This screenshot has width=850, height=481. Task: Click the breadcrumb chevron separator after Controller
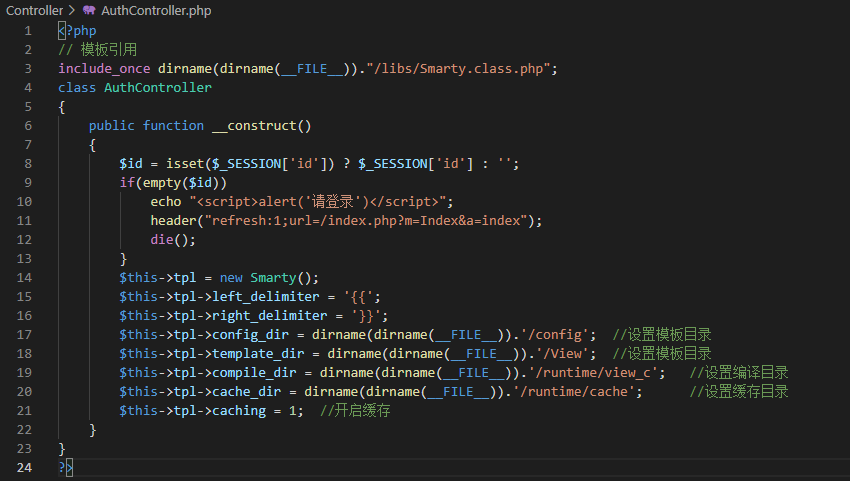(x=72, y=10)
